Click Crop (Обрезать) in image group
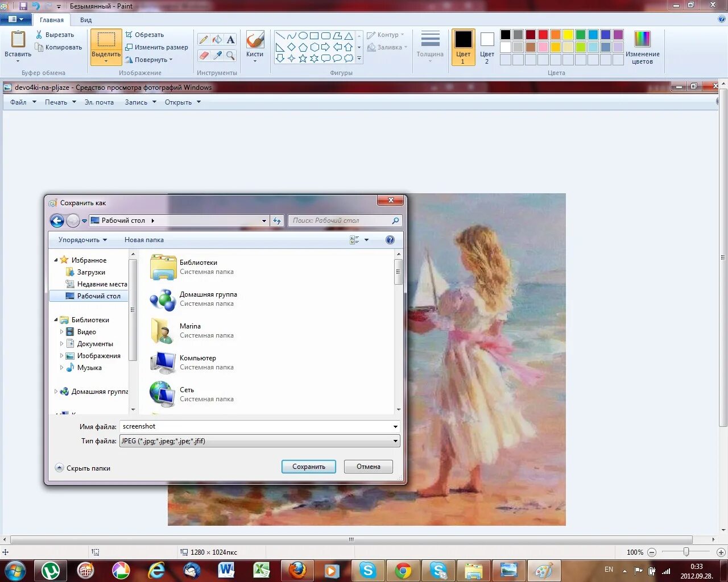728x582 pixels. 144,35
